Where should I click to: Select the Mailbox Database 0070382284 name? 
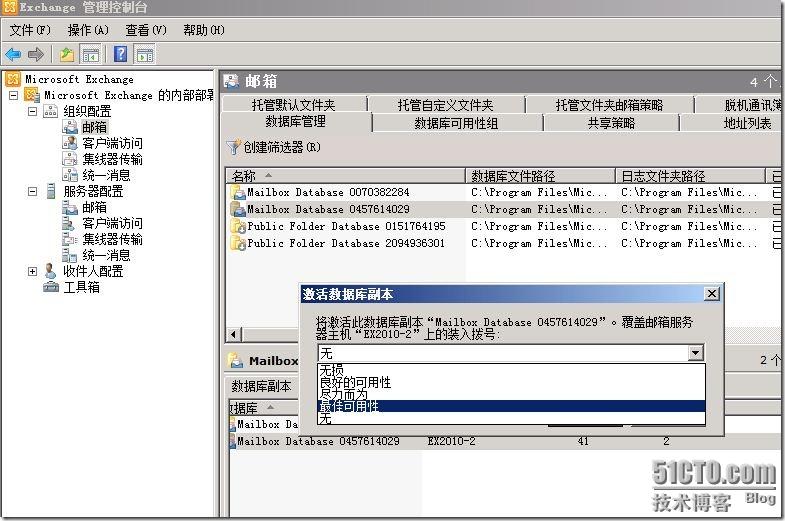[328, 192]
